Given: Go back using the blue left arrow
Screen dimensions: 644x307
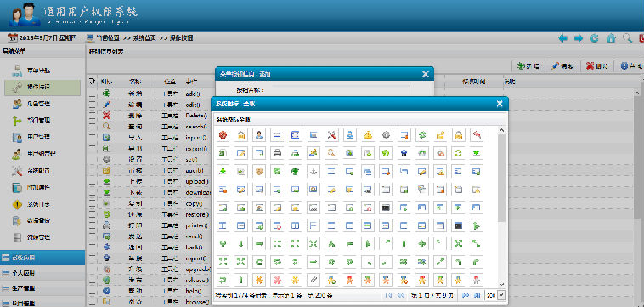Looking at the screenshot, I should (x=563, y=38).
